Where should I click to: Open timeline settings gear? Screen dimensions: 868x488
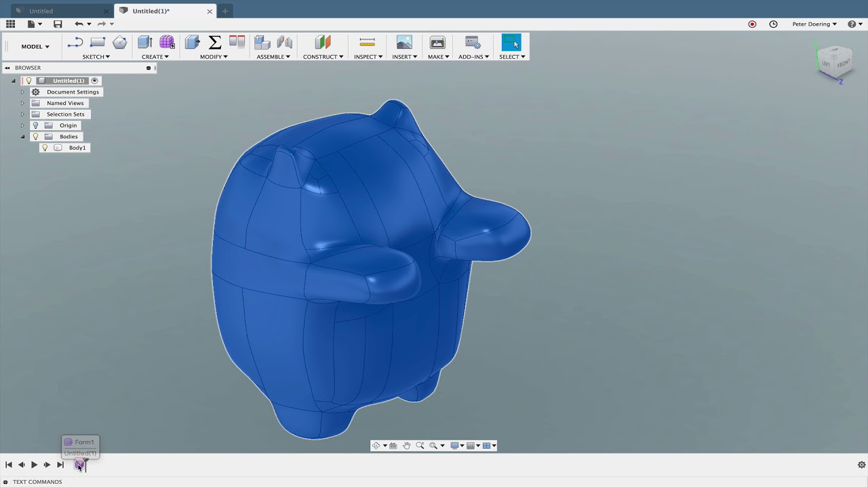click(861, 464)
